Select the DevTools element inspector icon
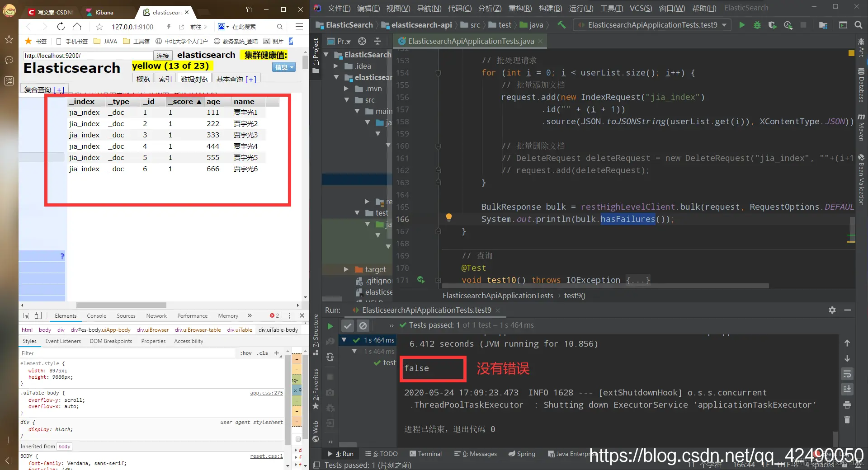This screenshot has width=868, height=470. 26,316
